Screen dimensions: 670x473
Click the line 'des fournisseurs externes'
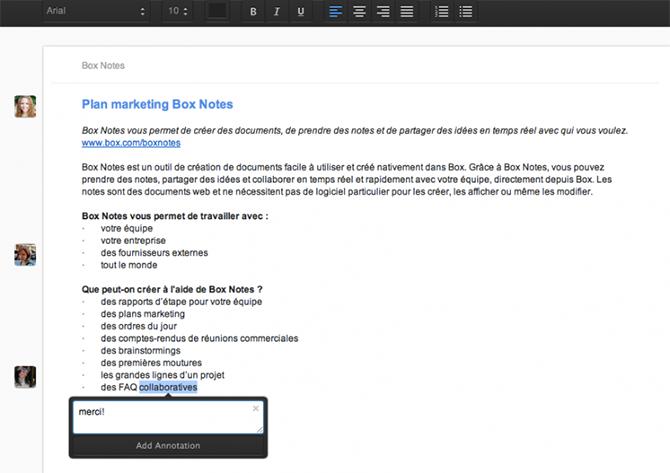(x=154, y=253)
